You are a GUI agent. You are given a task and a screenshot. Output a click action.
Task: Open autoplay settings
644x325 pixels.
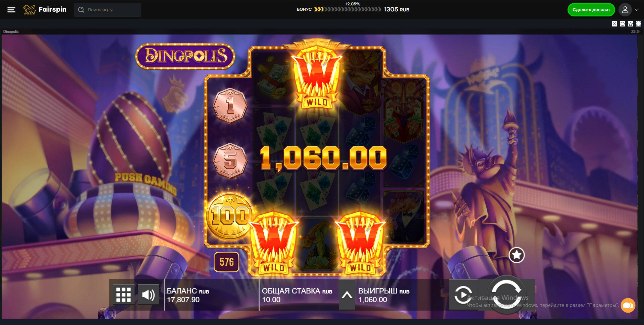463,295
